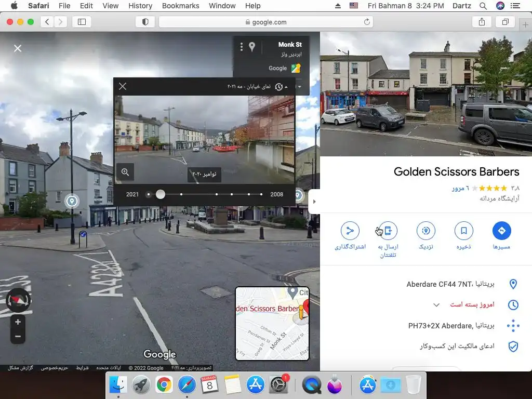Screen dimensions: 532x399
Task: Select the 2021 timeline endpoint dot
Action: 148,194
